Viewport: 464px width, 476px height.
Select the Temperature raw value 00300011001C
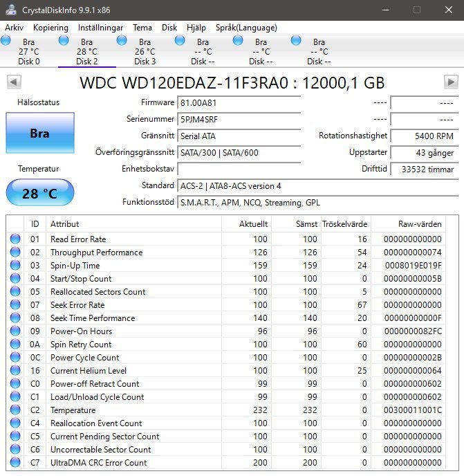(413, 410)
